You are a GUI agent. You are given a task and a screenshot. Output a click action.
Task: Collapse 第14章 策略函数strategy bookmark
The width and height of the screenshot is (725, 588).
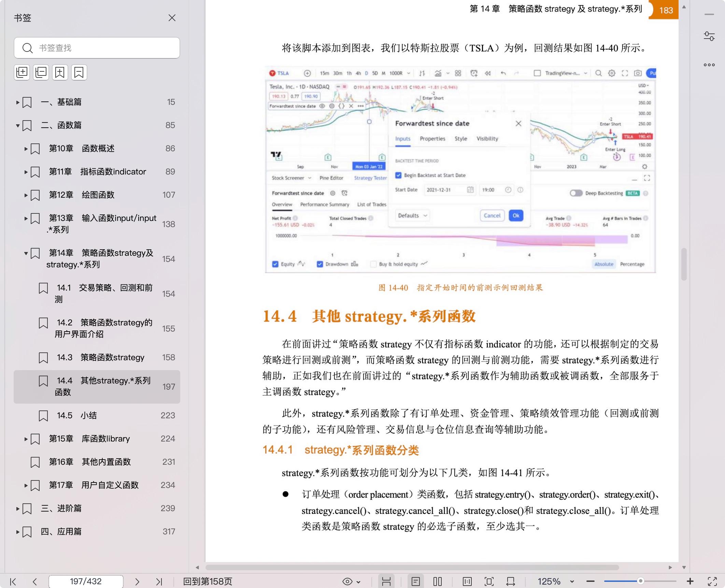[26, 253]
